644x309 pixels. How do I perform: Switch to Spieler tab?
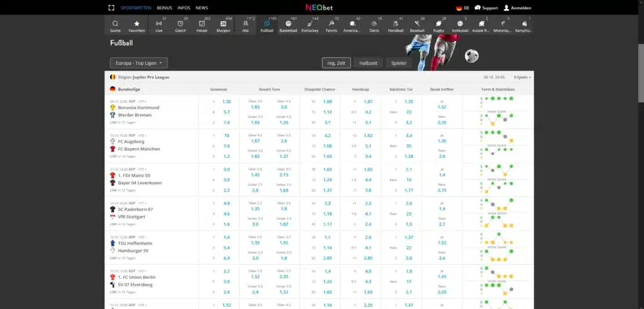[399, 63]
